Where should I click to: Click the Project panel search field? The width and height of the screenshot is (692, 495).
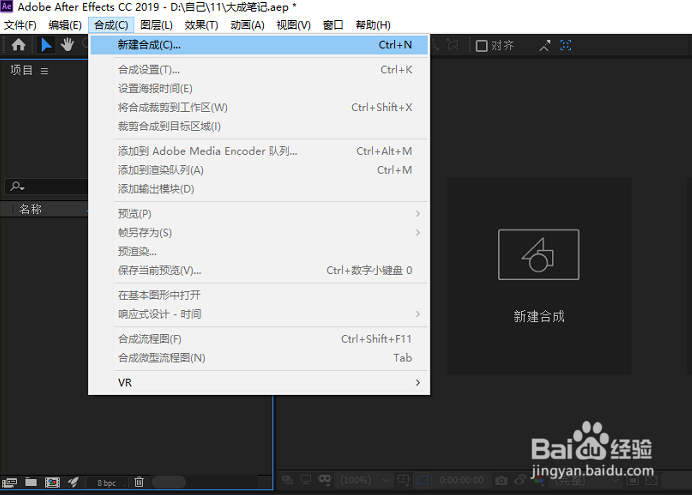pos(46,186)
